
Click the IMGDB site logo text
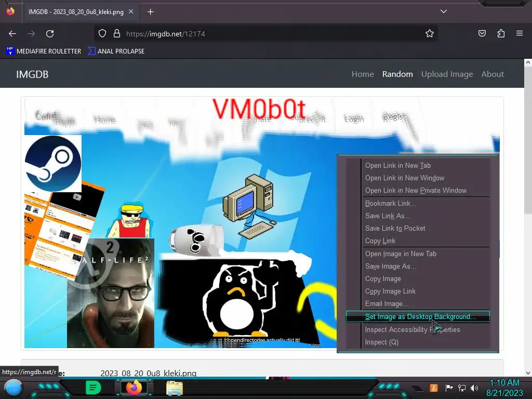click(32, 74)
